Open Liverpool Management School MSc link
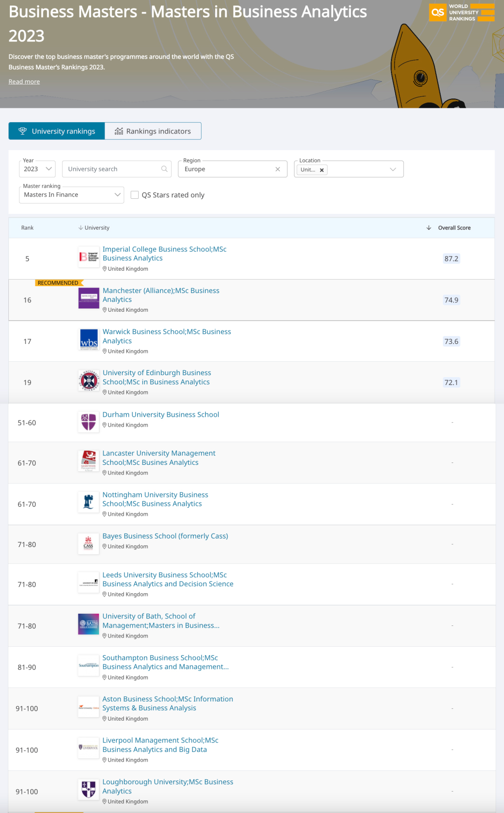Screen dimensions: 504x813 point(160,745)
